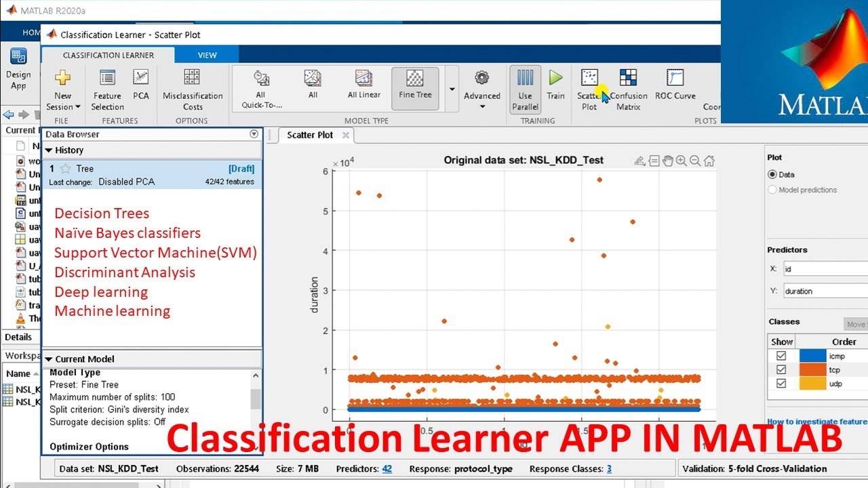
Task: Toggle the udp class Show checkbox
Action: tap(781, 384)
